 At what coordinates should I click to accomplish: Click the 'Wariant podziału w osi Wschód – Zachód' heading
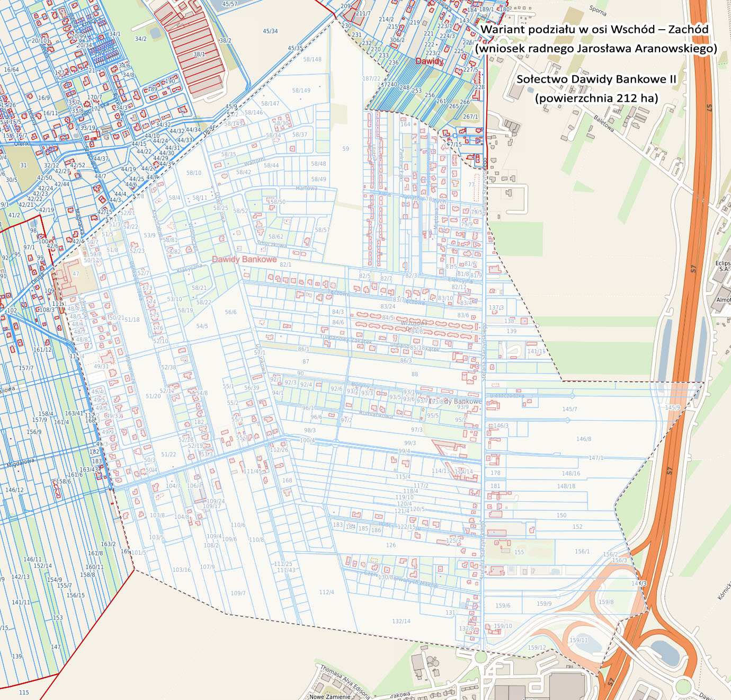point(594,30)
